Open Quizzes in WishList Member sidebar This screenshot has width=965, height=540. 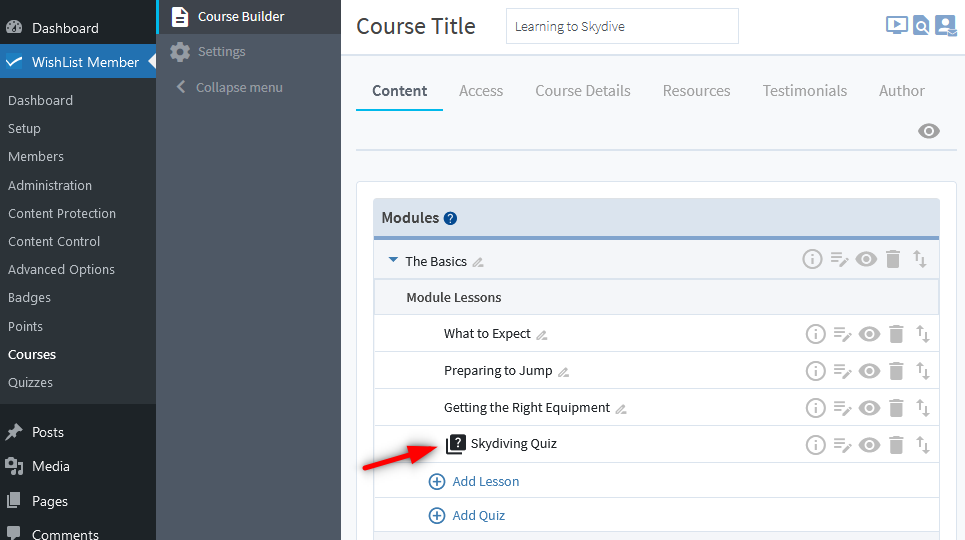tap(30, 382)
